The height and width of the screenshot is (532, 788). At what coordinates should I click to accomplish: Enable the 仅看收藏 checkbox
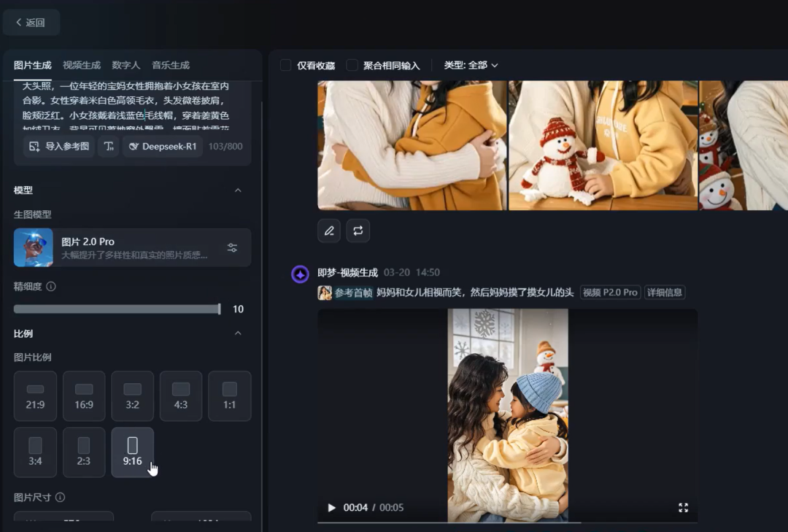pyautogui.click(x=285, y=66)
